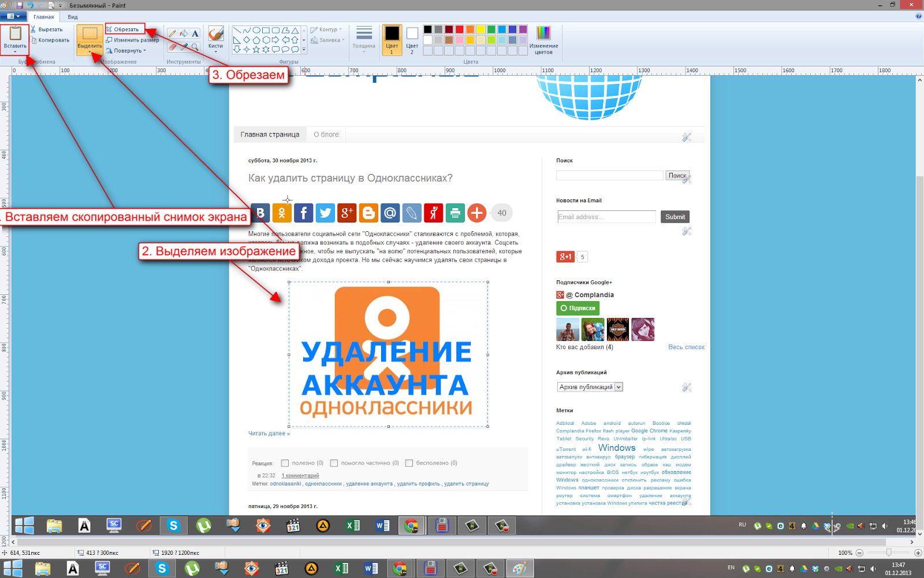Image resolution: width=924 pixels, height=578 pixels.
Task: Select the Magnifier tool
Action: tap(195, 47)
